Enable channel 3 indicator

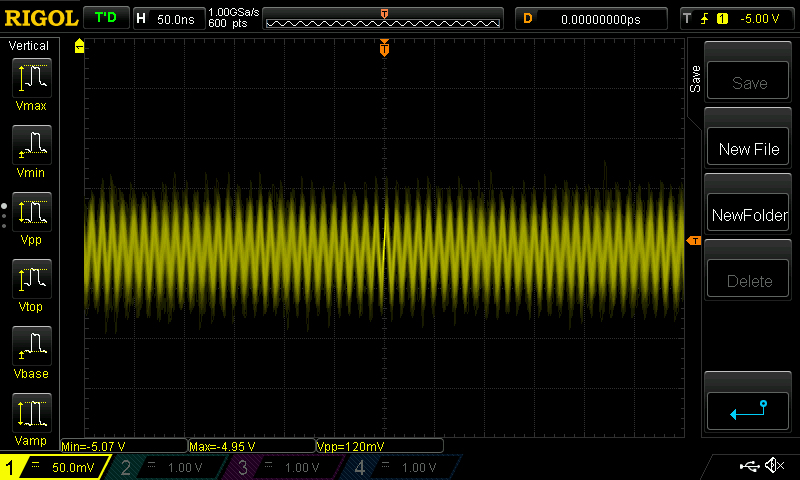tap(285, 467)
